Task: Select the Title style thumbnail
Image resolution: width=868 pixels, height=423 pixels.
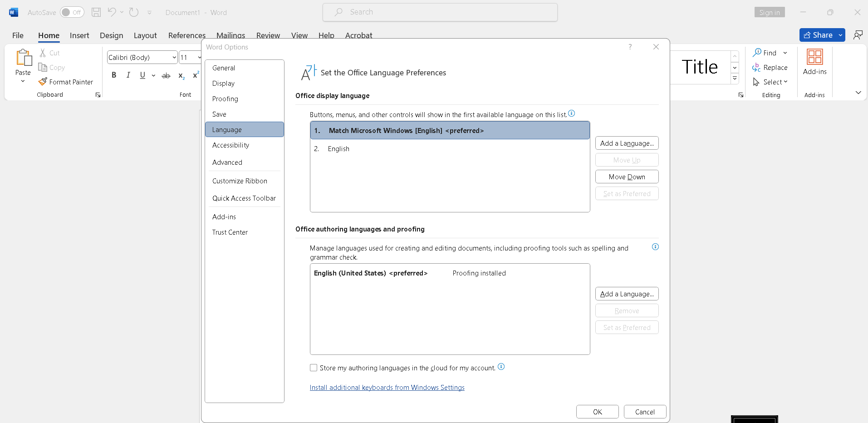Action: [x=700, y=67]
